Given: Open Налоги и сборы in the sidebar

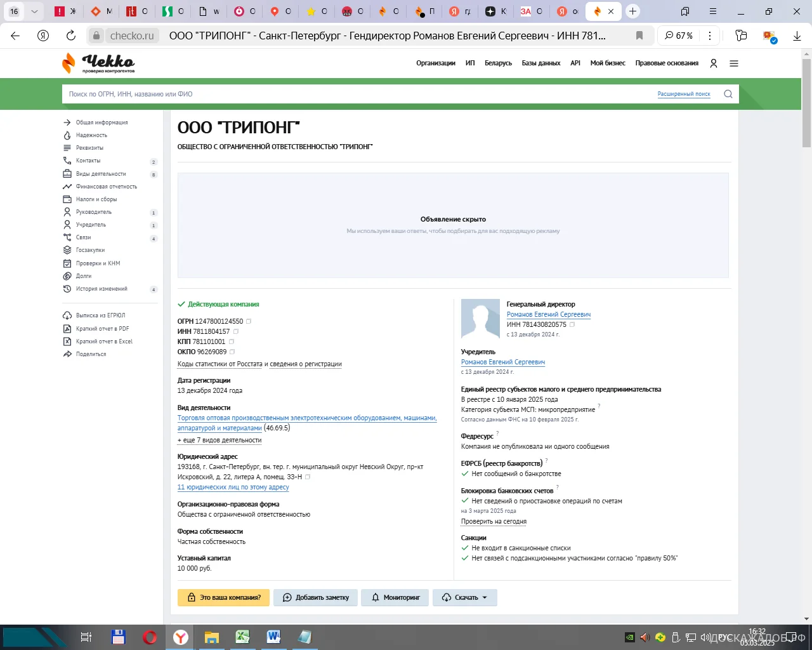Looking at the screenshot, I should point(96,199).
